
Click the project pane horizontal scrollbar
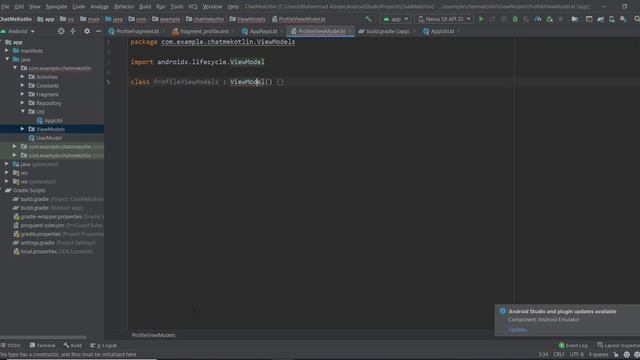(43, 338)
